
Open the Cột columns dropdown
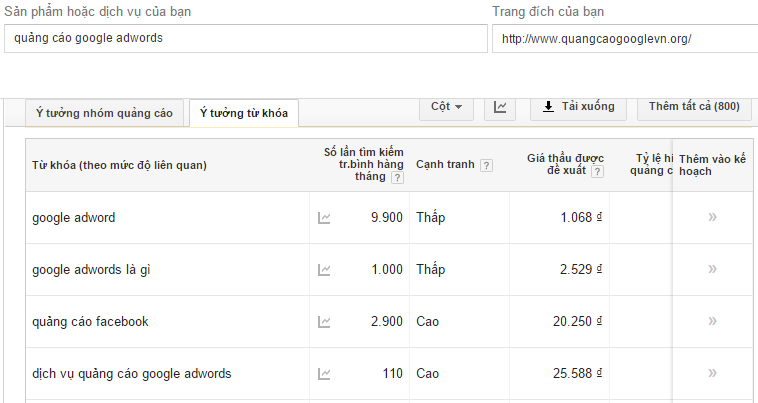coord(446,107)
